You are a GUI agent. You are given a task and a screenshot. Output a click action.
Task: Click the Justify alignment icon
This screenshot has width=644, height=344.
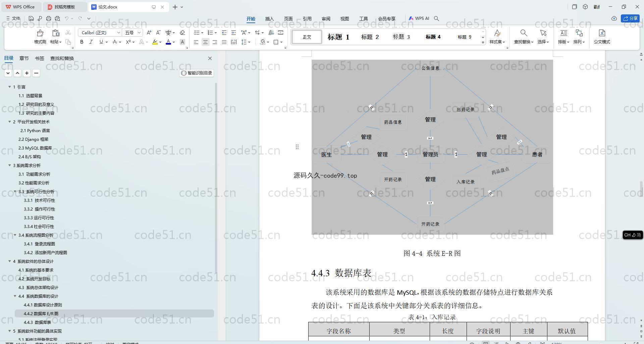(x=224, y=42)
